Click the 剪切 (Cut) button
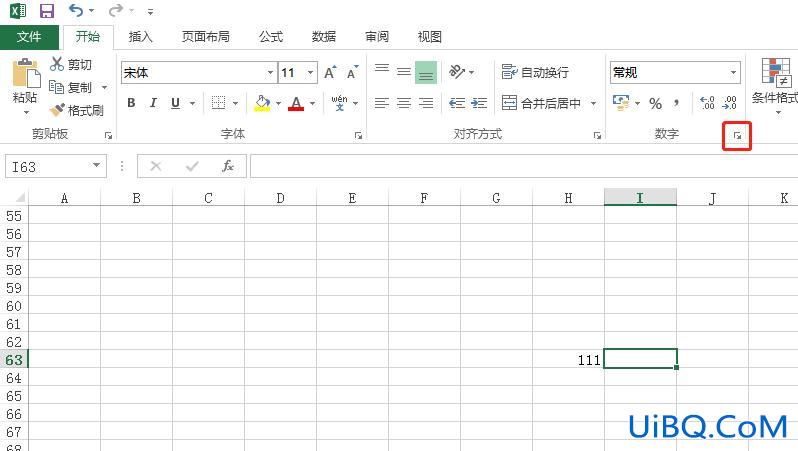The height and width of the screenshot is (451, 798). coord(71,64)
